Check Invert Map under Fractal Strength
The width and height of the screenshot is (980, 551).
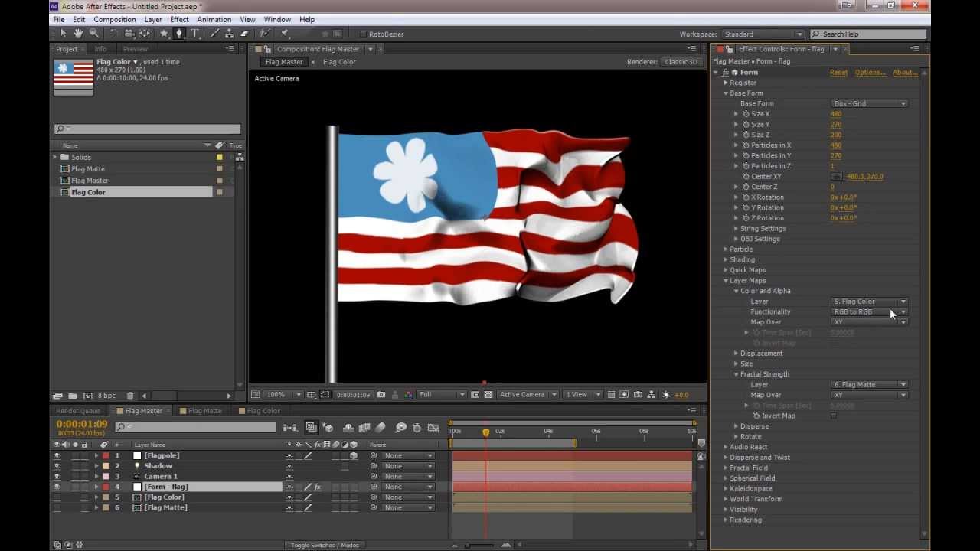coord(834,416)
